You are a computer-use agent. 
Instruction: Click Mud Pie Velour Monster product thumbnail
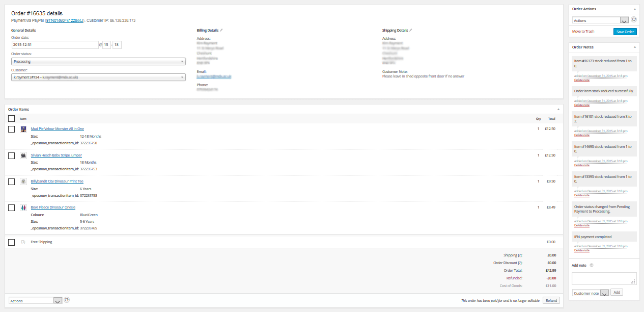pos(23,129)
